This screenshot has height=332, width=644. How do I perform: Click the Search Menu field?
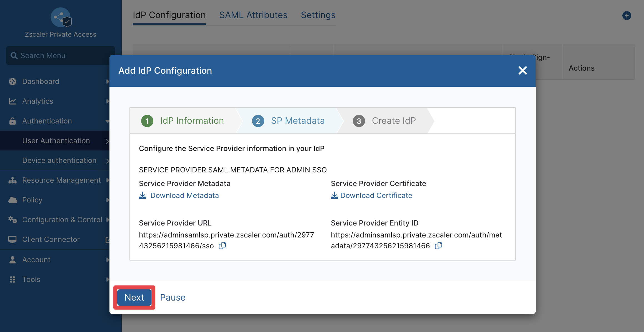61,56
